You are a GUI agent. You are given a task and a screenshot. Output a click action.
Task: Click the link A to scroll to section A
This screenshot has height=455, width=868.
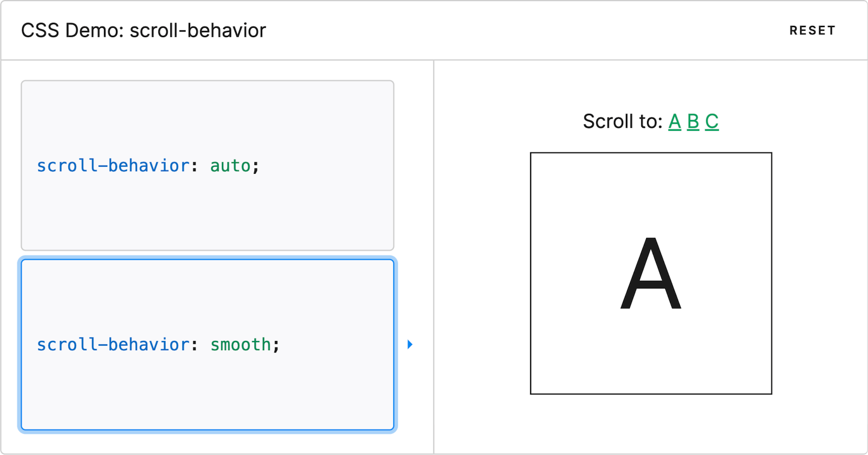point(674,122)
